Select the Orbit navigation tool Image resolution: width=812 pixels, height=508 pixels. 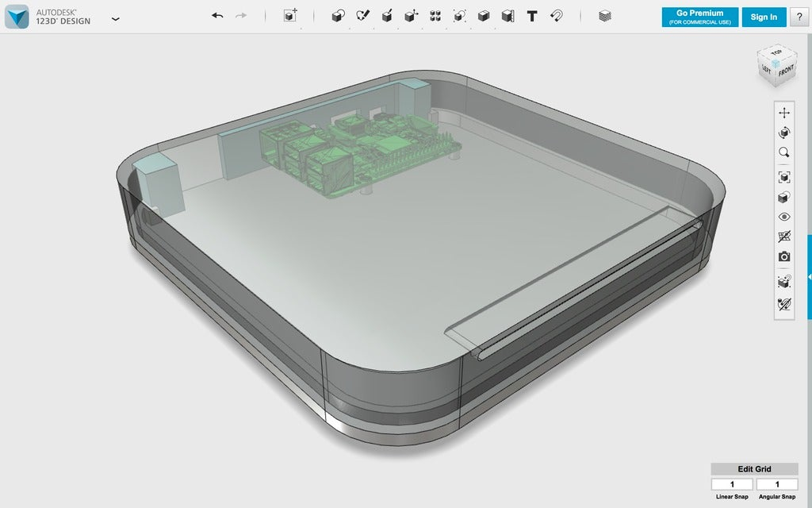coord(784,133)
